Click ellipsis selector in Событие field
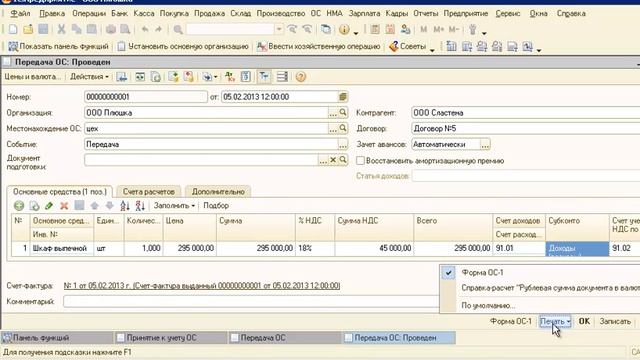The height and width of the screenshot is (360, 640). pyautogui.click(x=343, y=144)
